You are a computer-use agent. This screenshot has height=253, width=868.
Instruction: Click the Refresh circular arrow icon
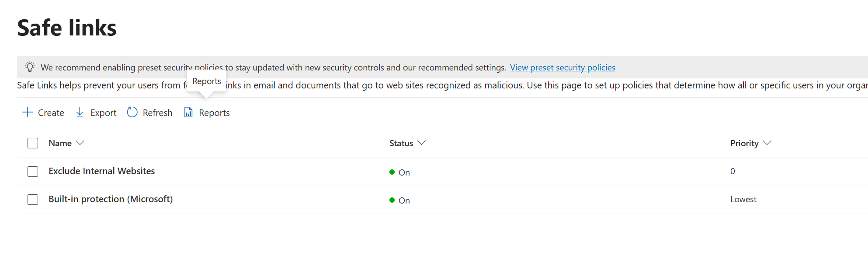pos(132,112)
